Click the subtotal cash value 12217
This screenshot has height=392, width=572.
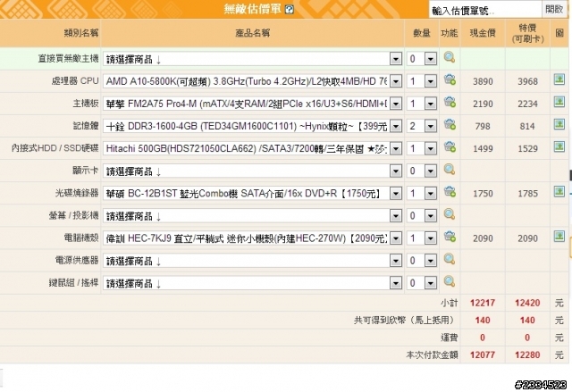point(483,303)
